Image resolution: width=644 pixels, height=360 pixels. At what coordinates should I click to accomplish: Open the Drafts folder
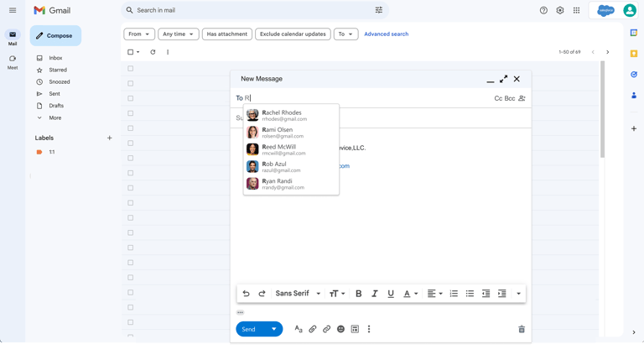56,106
